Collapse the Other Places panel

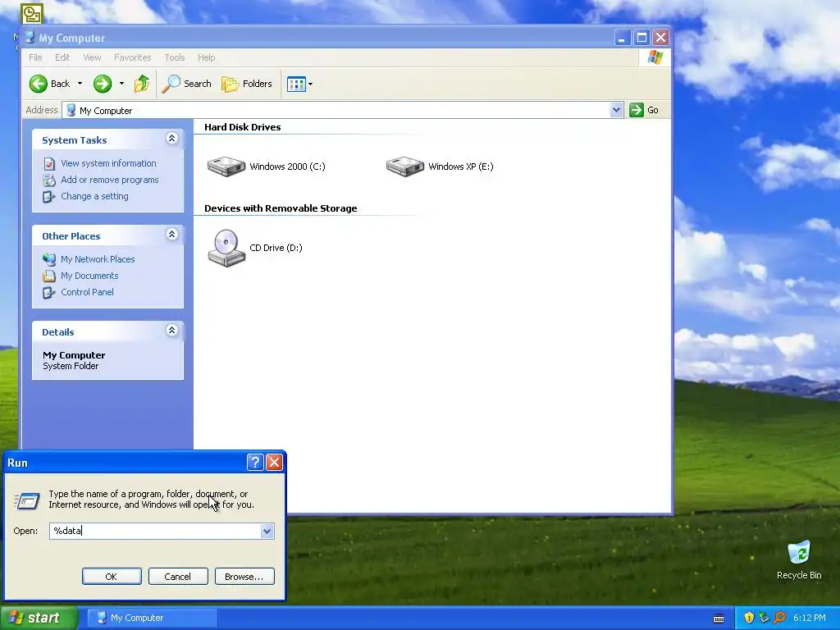pos(172,235)
